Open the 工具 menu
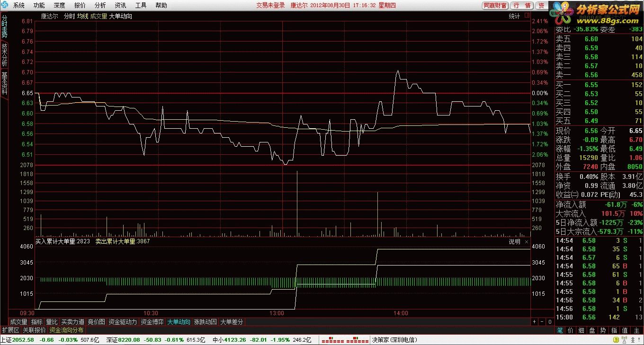644x345 pixels. 141,6
